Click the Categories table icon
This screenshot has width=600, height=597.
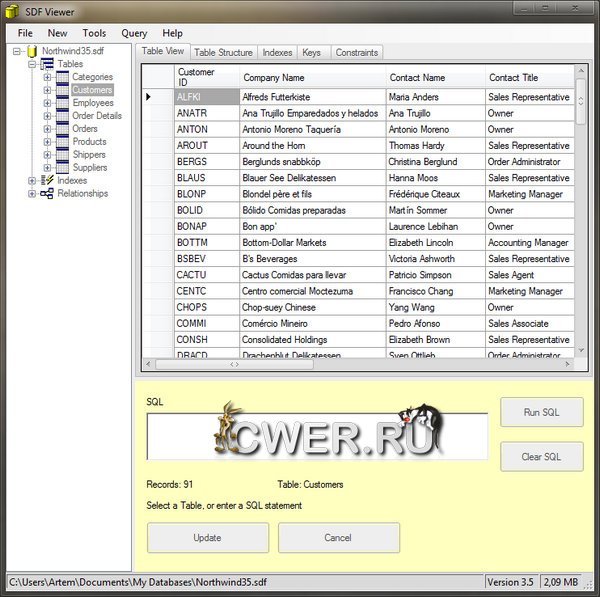coord(62,77)
